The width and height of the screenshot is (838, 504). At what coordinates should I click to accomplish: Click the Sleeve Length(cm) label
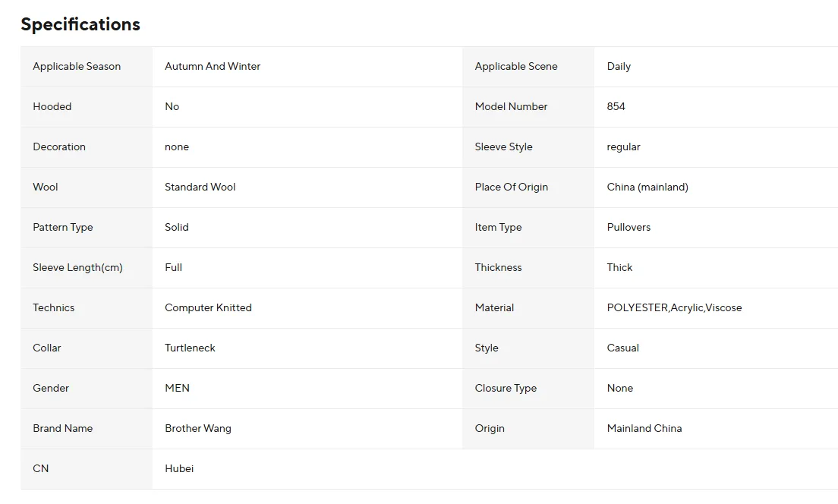pos(77,268)
